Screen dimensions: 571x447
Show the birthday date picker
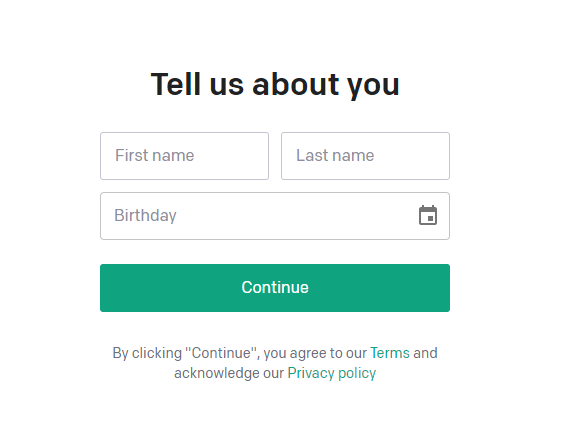pos(428,215)
